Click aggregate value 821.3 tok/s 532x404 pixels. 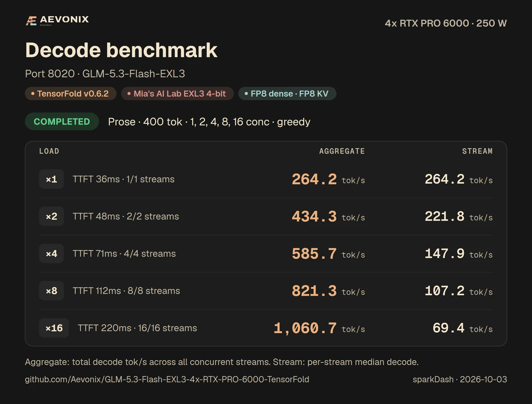click(329, 291)
